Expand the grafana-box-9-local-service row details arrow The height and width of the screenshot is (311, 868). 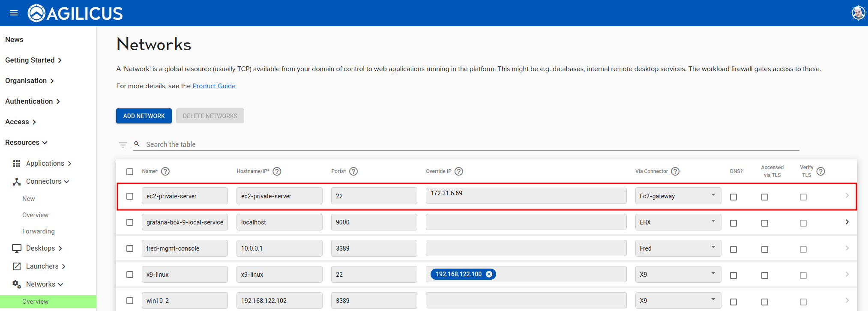coord(847,222)
